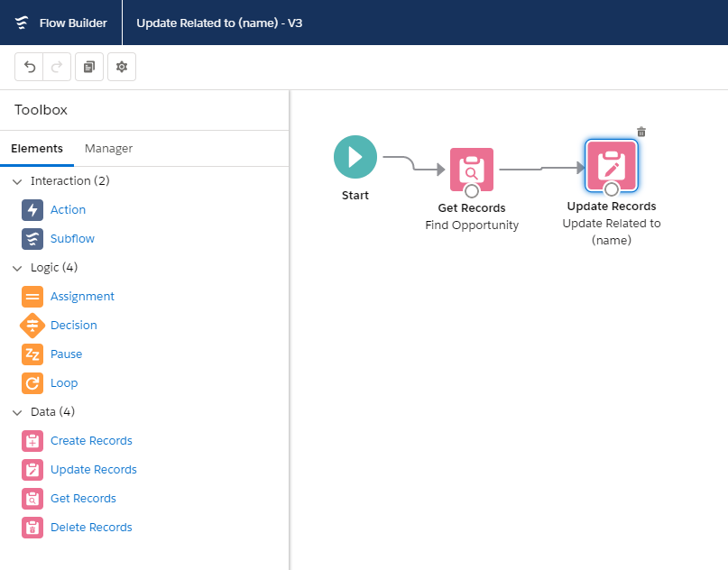The width and height of the screenshot is (728, 570).
Task: Click the redo arrow button
Action: [x=56, y=67]
